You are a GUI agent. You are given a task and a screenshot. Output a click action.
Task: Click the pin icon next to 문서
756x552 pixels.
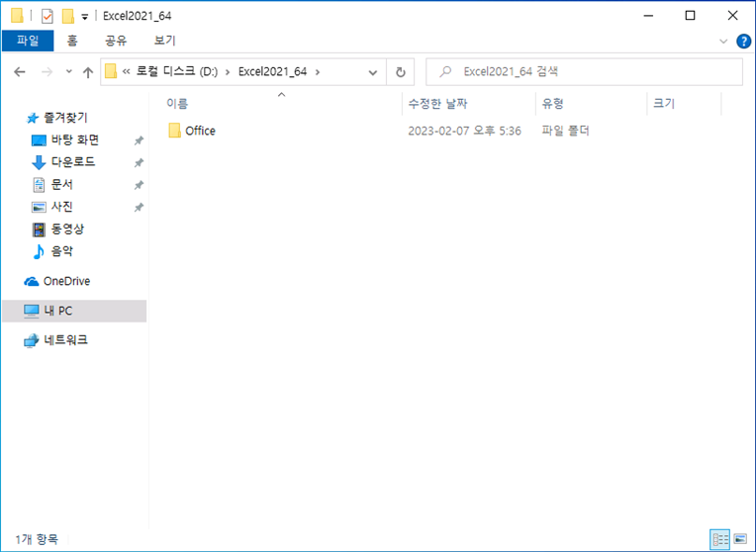point(139,185)
